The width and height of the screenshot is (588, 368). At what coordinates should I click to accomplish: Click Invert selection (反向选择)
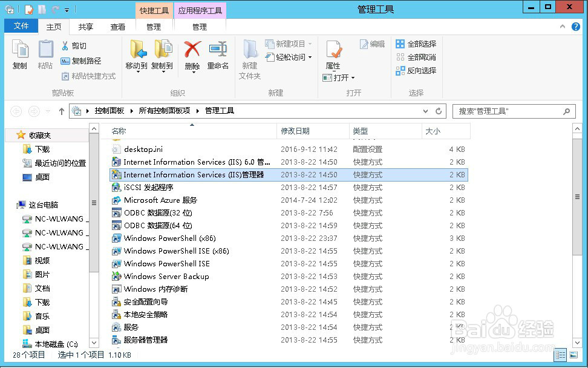[x=416, y=71]
